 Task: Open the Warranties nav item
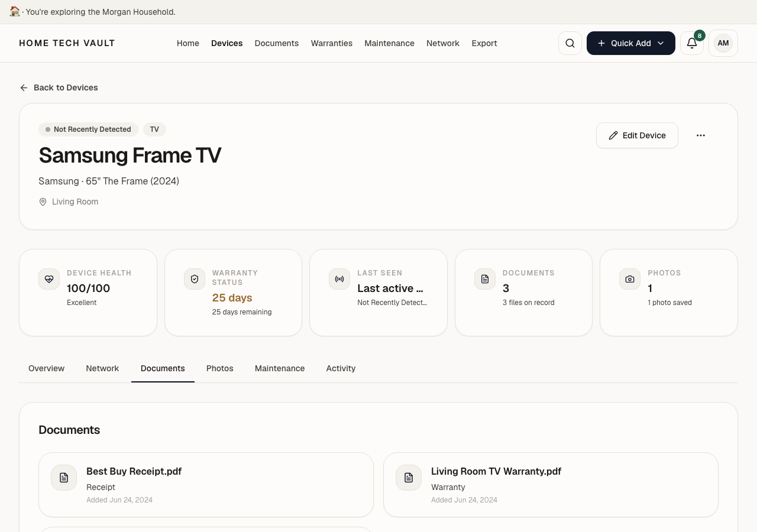pyautogui.click(x=332, y=43)
